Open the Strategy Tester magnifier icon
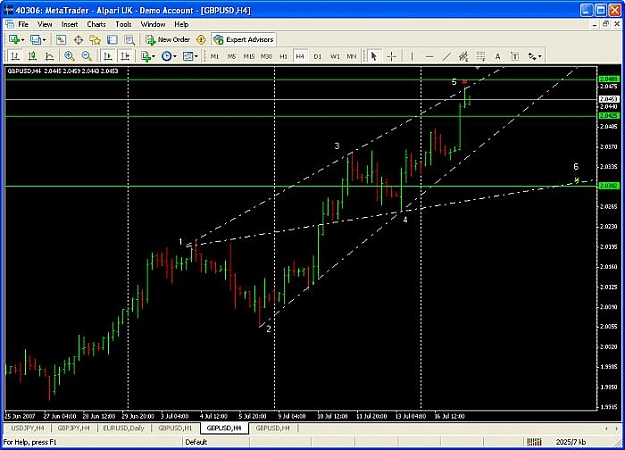Viewport: 625px width, 450px height. (x=129, y=39)
